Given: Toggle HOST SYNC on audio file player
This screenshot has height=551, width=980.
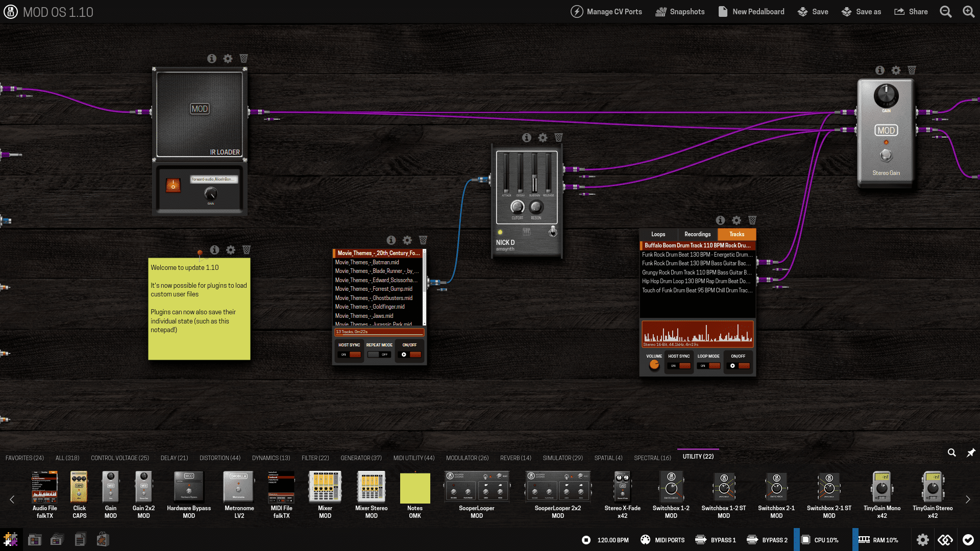Looking at the screenshot, I should pos(679,365).
